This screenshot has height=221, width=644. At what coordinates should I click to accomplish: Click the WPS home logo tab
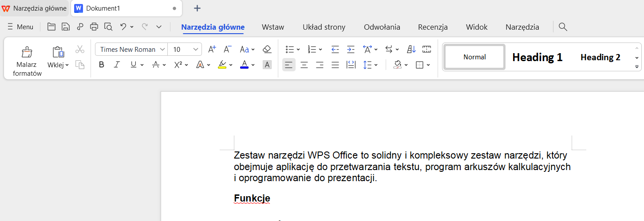point(34,8)
